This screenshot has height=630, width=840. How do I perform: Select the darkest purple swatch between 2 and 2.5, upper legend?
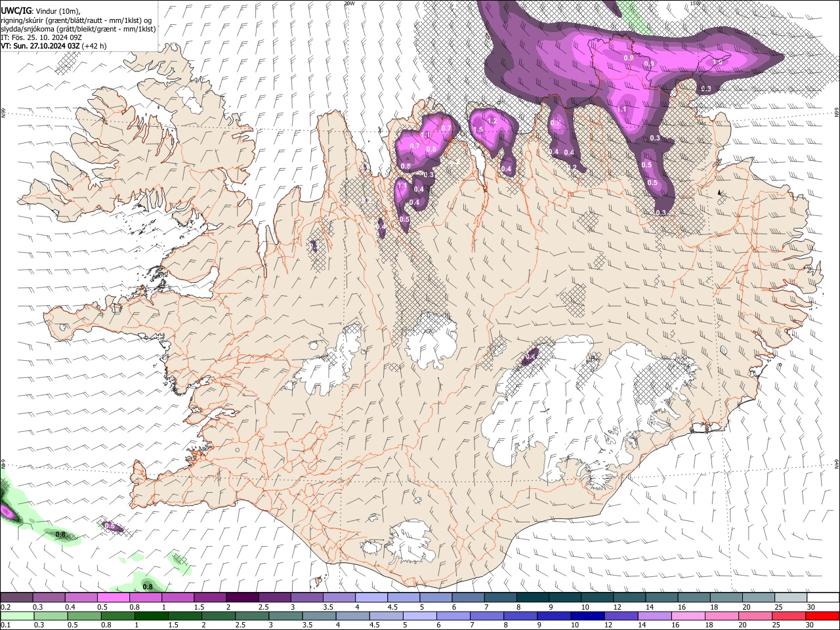[242, 598]
